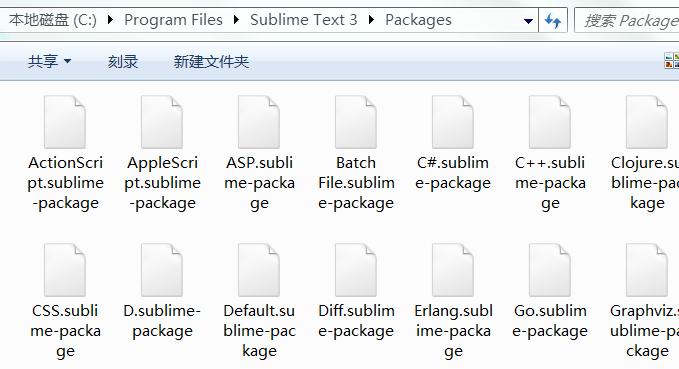Click the C++.sublime-package file name
The image size is (679, 369).
point(550,183)
